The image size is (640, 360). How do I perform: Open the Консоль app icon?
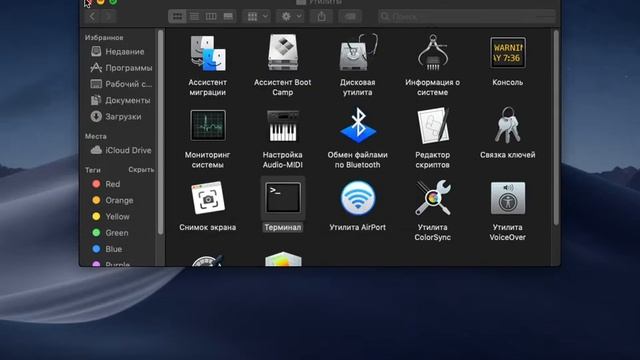pyautogui.click(x=508, y=53)
